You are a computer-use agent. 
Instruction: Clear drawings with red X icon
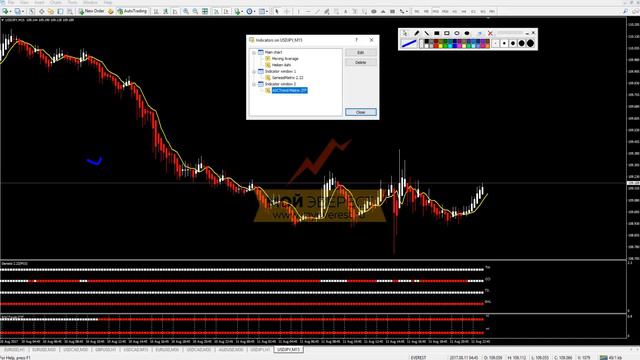490,33
